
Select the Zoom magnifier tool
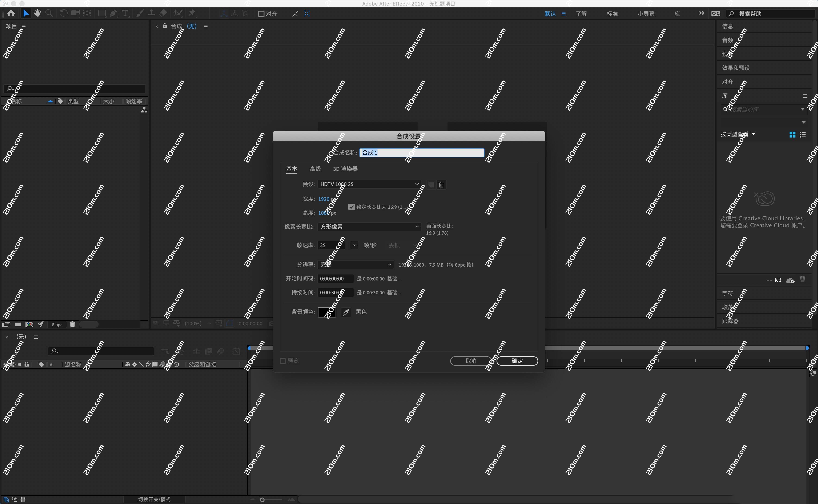tap(49, 13)
